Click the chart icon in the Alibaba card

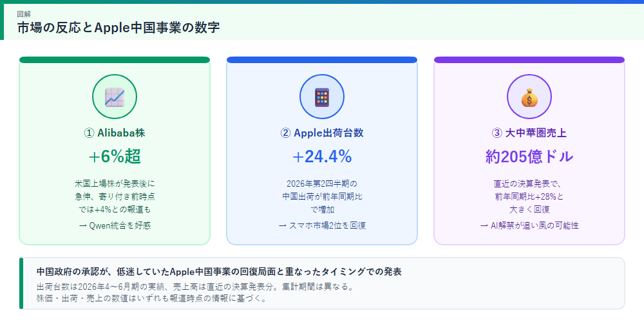[115, 97]
